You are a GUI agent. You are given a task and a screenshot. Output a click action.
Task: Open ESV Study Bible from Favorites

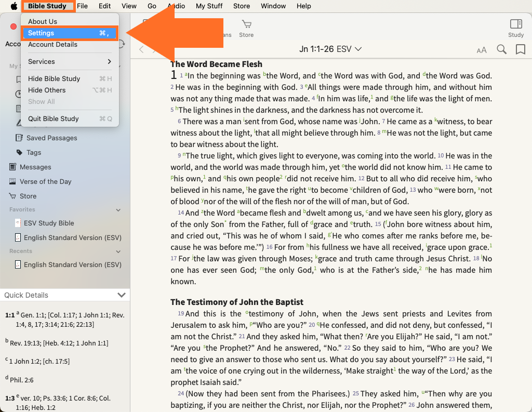click(49, 223)
